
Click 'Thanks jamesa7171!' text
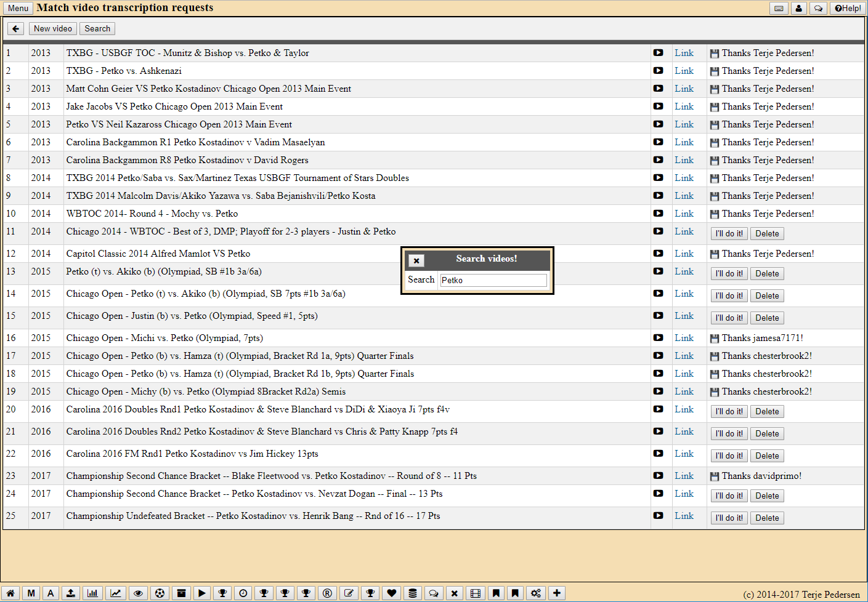coord(762,338)
